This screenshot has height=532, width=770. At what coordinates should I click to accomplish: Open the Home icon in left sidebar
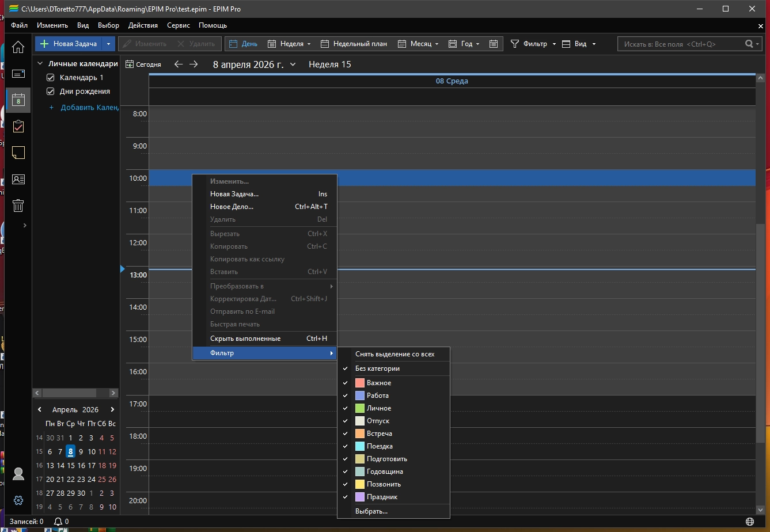(x=18, y=47)
